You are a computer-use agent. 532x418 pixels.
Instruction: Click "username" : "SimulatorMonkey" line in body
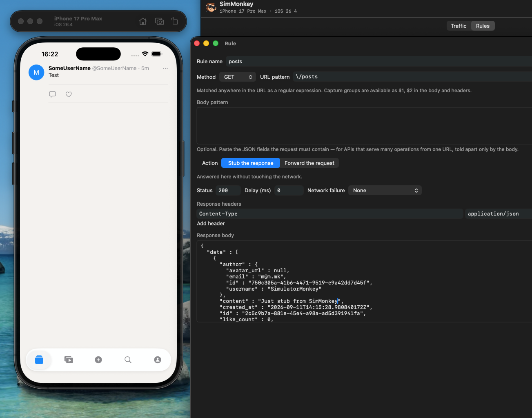point(274,289)
